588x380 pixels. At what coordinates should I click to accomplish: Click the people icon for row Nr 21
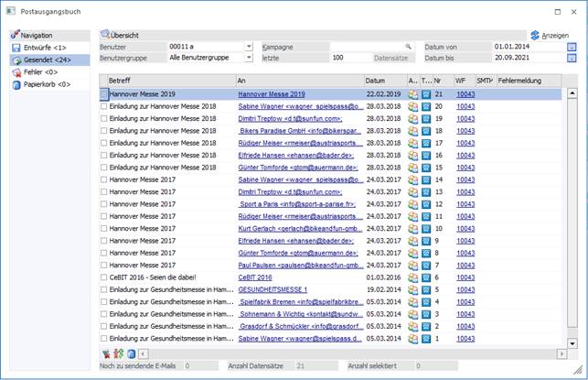tap(412, 94)
